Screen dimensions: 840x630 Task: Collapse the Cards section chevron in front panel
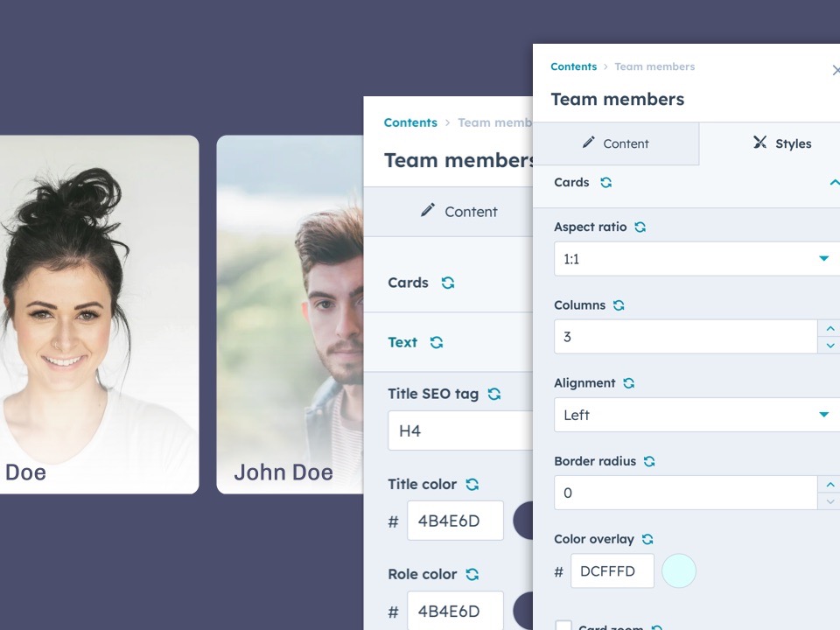click(834, 183)
